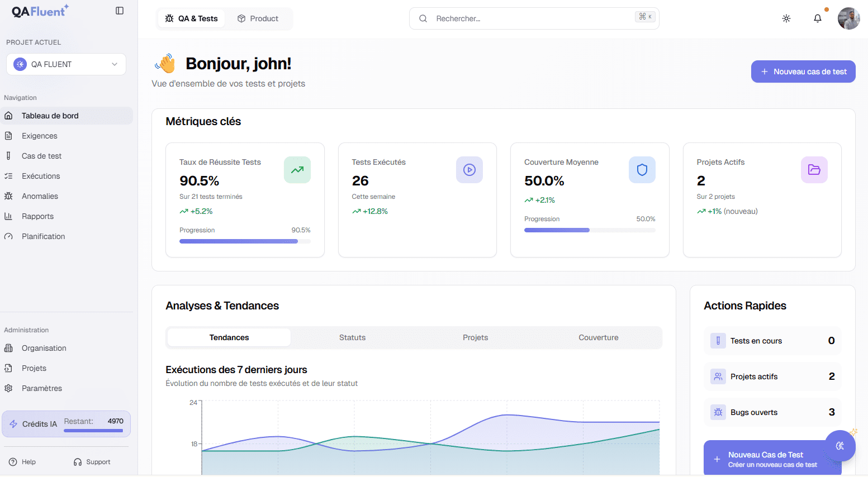This screenshot has width=868, height=477.
Task: Click the user profile avatar
Action: pyautogui.click(x=848, y=18)
